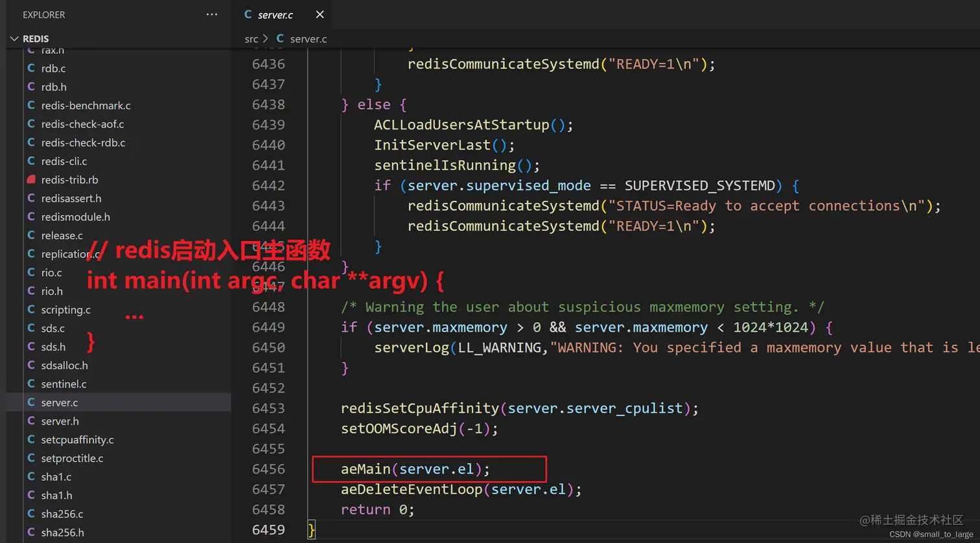The height and width of the screenshot is (543, 980).
Task: Click the return 0; statement
Action: (x=377, y=509)
